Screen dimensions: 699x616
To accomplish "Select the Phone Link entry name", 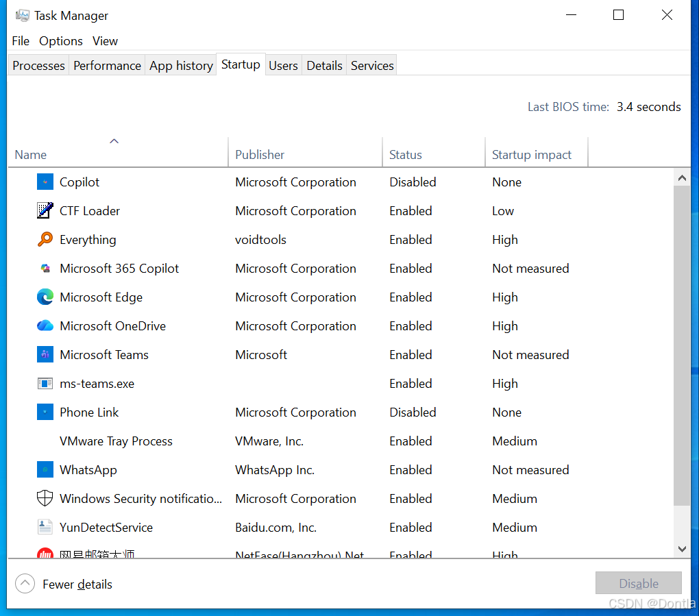I will (89, 412).
